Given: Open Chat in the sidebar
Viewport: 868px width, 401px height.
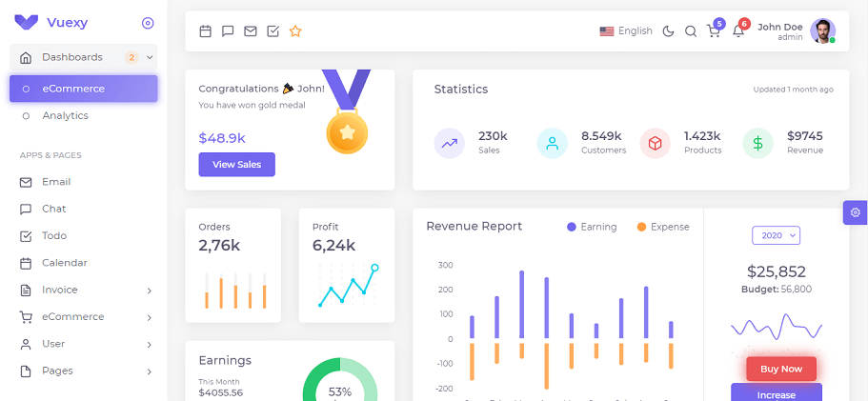Looking at the screenshot, I should coord(84,210).
